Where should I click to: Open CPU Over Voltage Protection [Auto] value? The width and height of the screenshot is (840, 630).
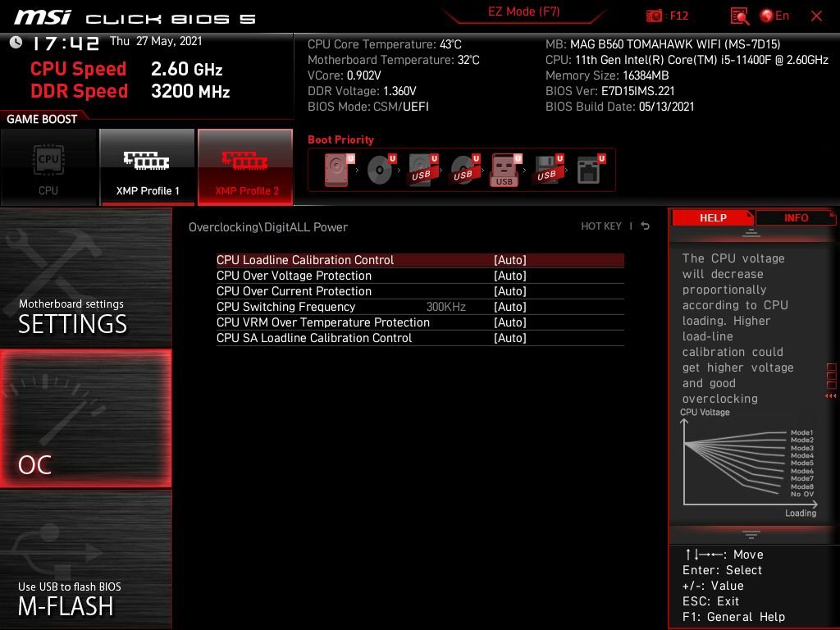point(510,276)
